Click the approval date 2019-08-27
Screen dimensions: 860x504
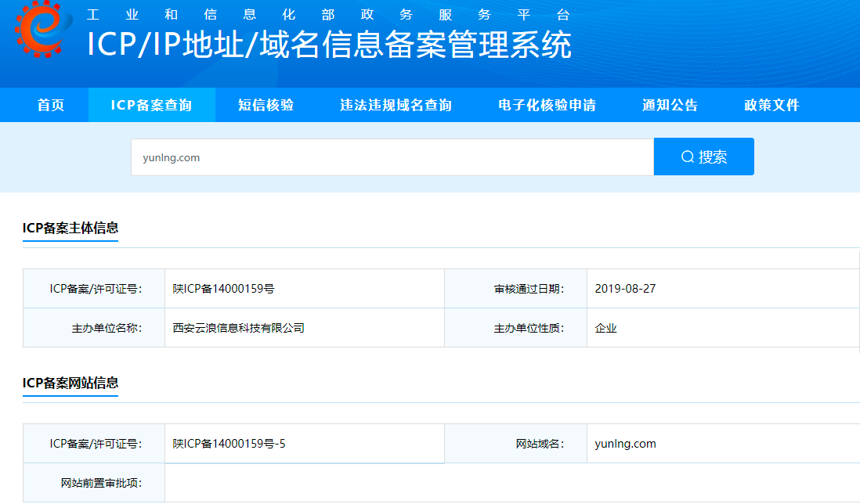click(625, 289)
